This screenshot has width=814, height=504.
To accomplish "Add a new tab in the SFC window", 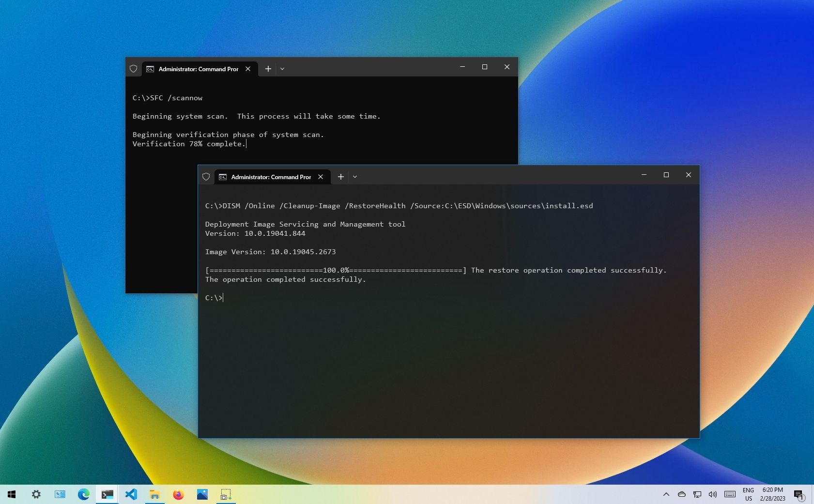I will click(268, 69).
